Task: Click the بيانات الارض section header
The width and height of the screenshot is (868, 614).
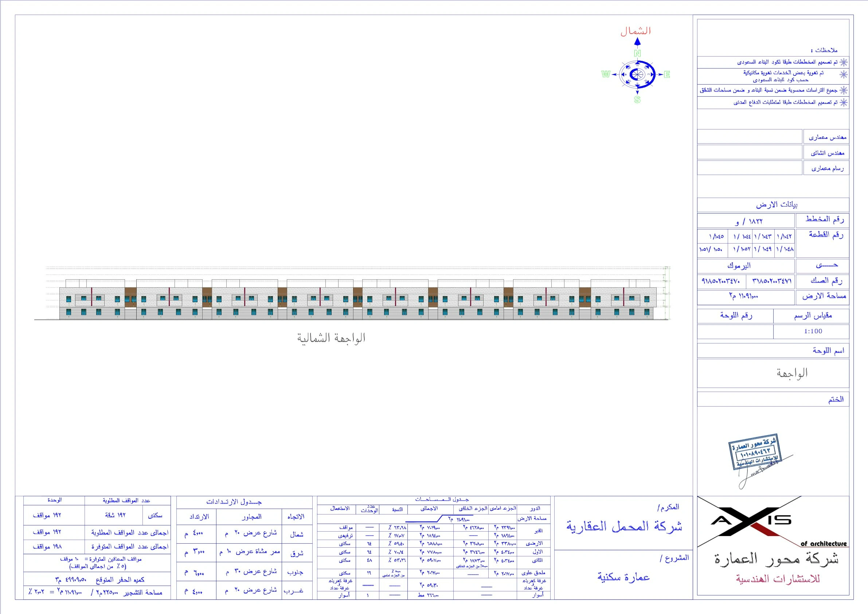Action: pos(777,205)
